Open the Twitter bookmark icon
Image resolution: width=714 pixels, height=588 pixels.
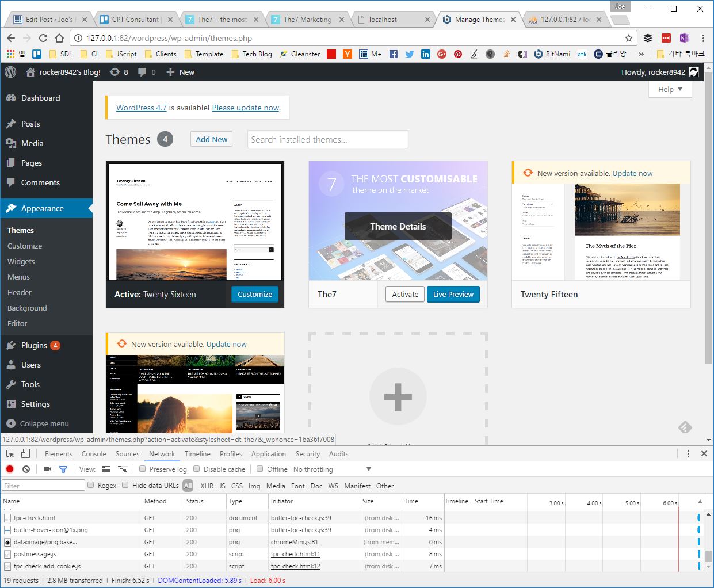coord(409,54)
